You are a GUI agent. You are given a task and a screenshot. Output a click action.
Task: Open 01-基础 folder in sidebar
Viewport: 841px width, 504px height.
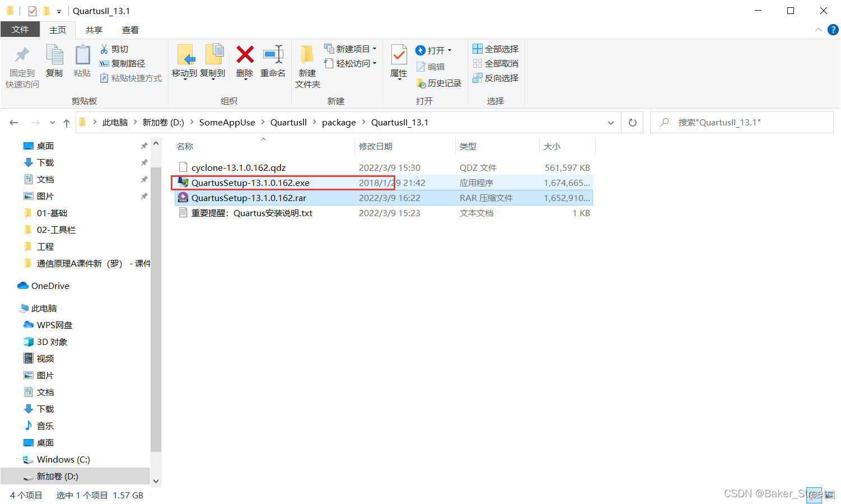pos(52,213)
